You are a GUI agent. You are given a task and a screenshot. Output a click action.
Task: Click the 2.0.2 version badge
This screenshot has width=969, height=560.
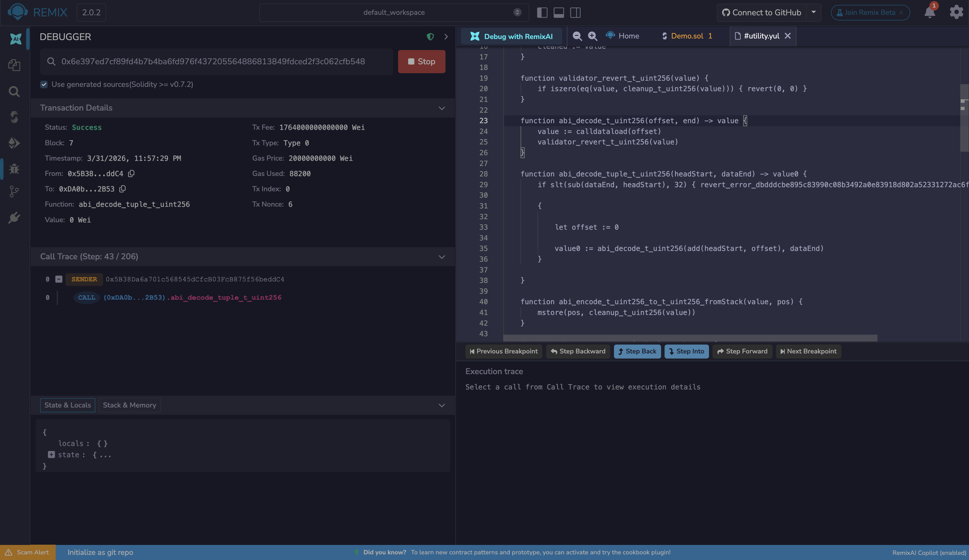tap(91, 12)
